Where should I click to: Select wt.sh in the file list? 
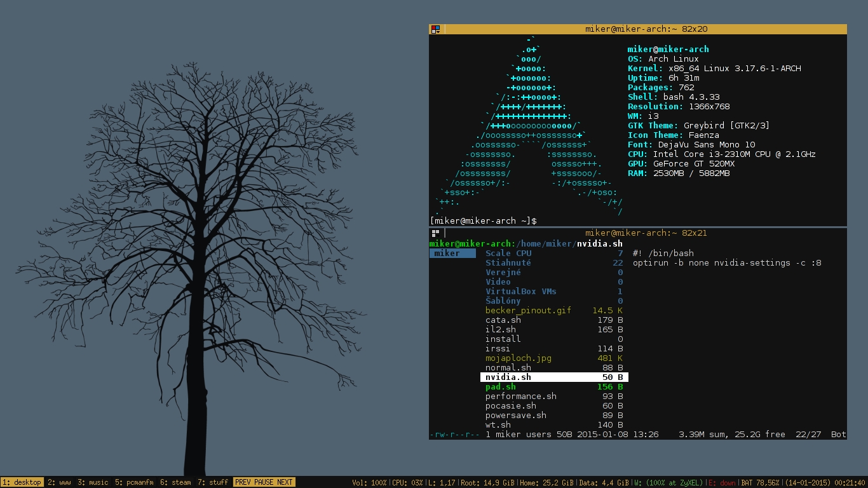coord(554,425)
